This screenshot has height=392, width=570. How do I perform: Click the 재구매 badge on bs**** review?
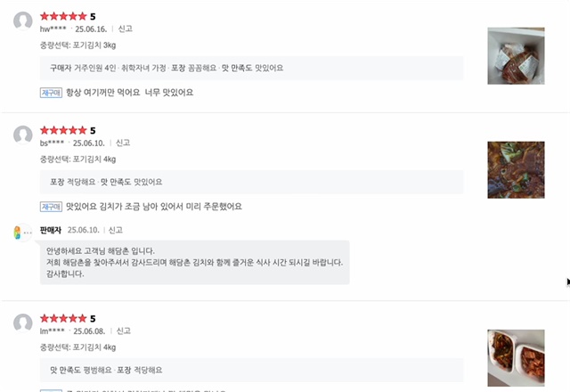(x=51, y=207)
